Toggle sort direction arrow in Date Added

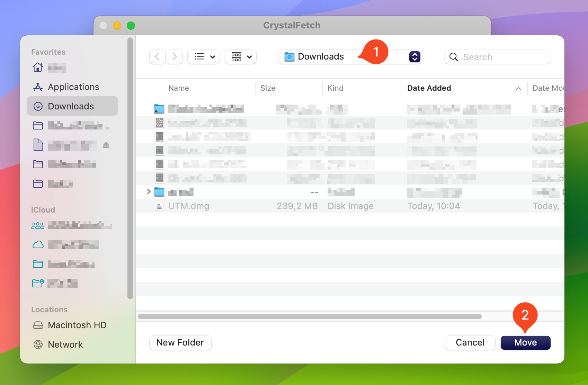tap(518, 89)
